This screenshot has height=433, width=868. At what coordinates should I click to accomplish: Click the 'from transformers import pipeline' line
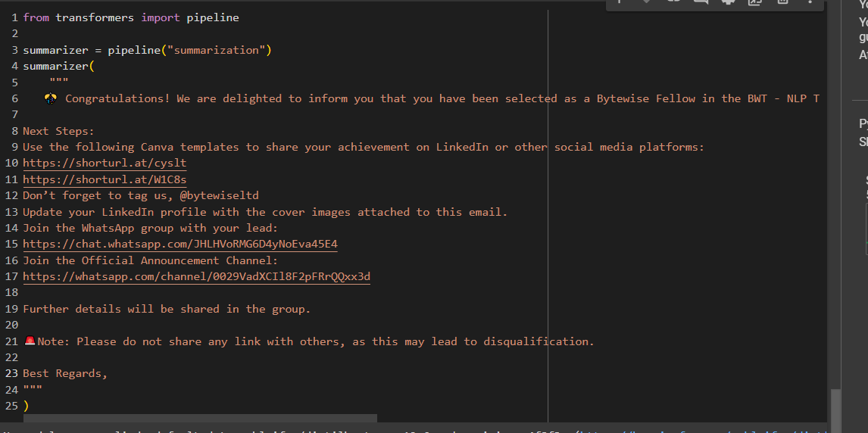coord(130,17)
